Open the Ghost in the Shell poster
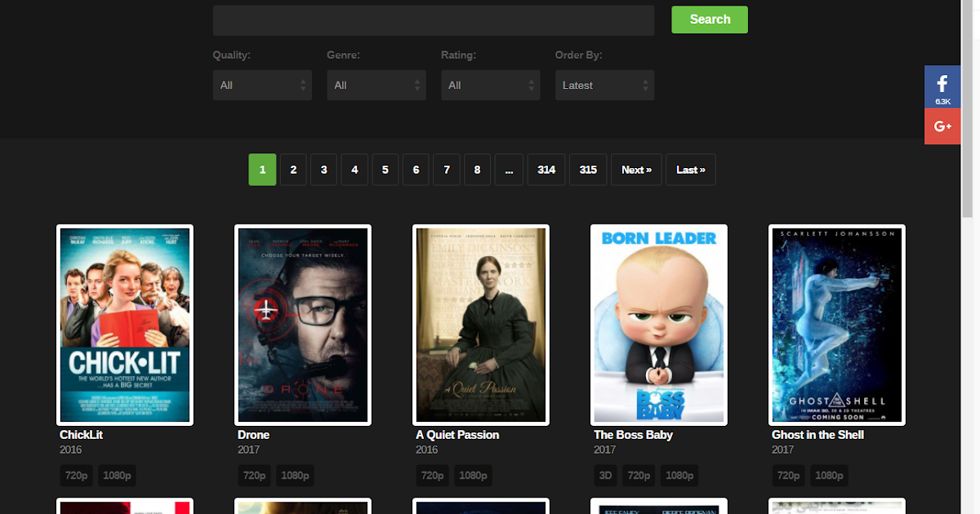The height and width of the screenshot is (514, 980). point(837,325)
